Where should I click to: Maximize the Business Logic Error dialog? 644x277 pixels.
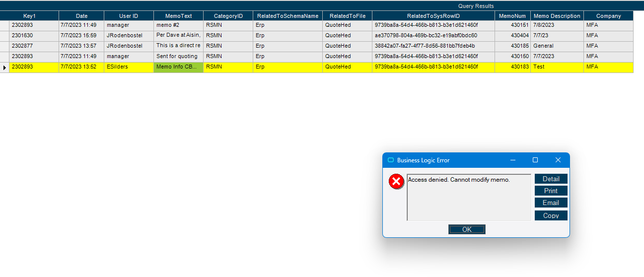click(535, 160)
